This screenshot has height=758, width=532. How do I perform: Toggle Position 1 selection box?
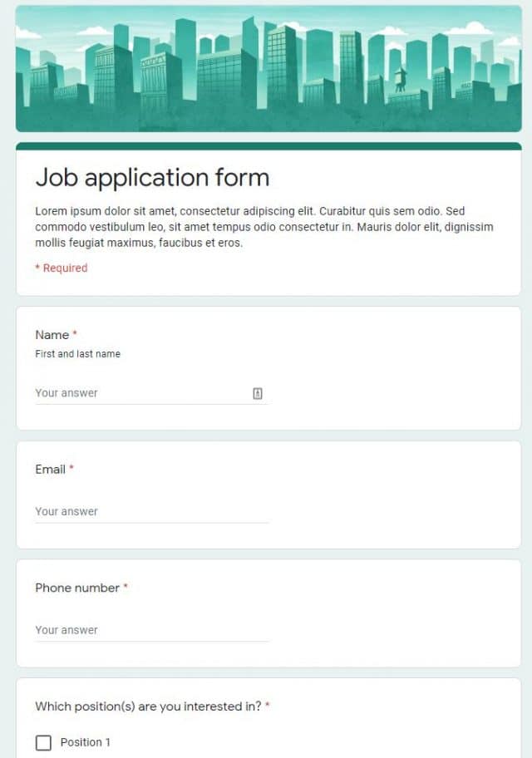(43, 742)
